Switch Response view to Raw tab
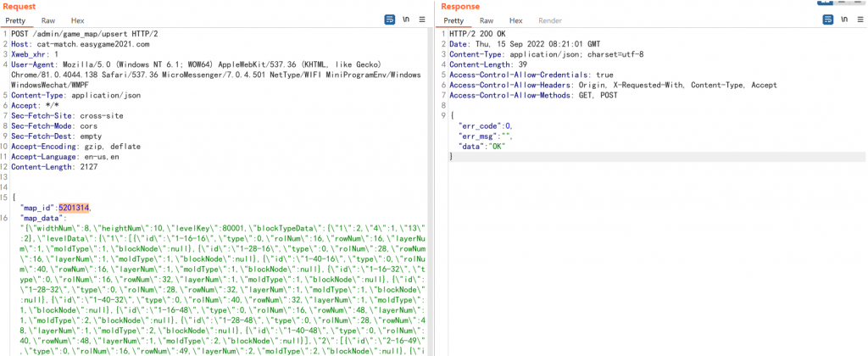 click(487, 20)
